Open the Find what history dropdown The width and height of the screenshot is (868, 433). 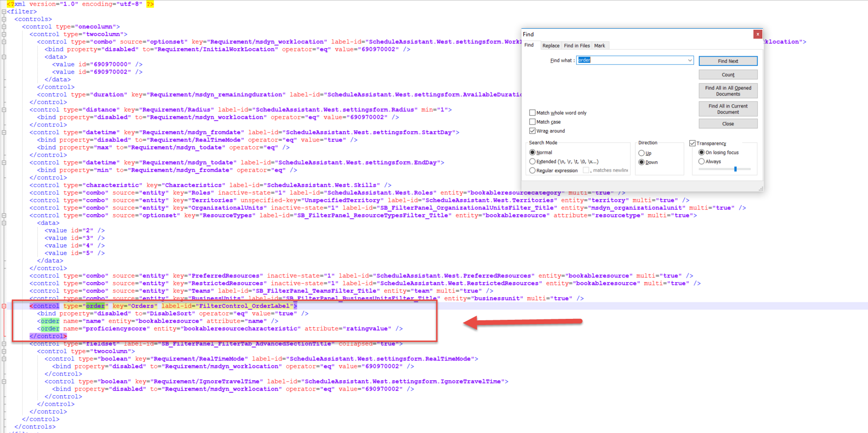(690, 60)
